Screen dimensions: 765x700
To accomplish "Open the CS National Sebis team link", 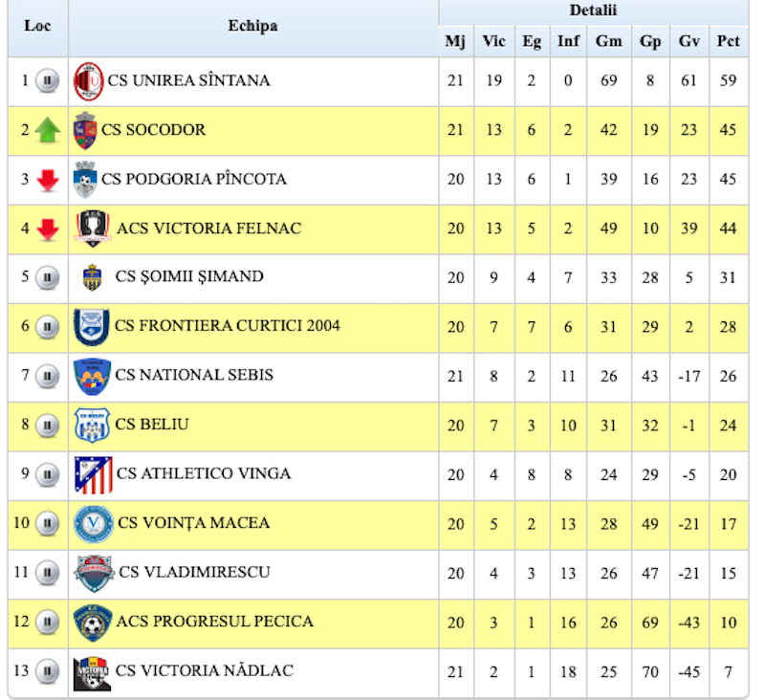I will (x=194, y=375).
